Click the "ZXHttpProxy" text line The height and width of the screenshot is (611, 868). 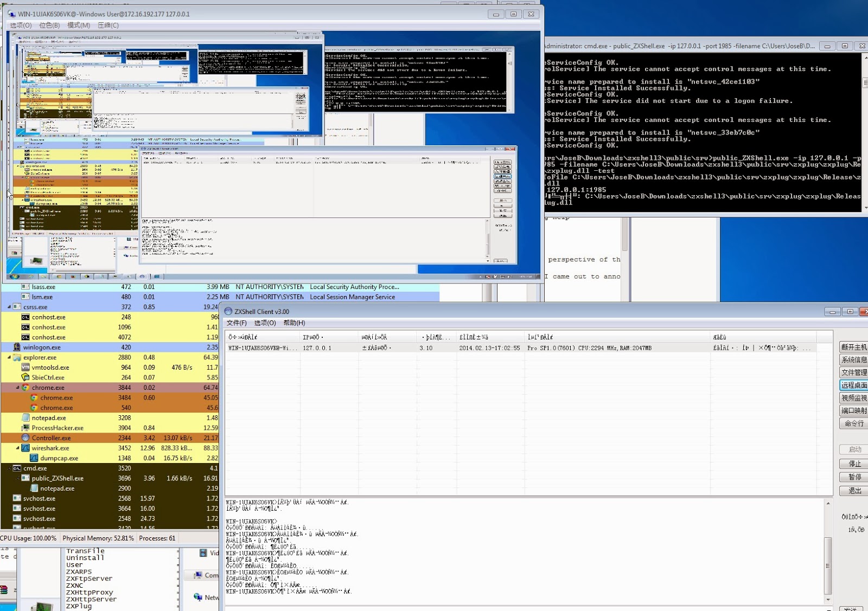pos(90,593)
